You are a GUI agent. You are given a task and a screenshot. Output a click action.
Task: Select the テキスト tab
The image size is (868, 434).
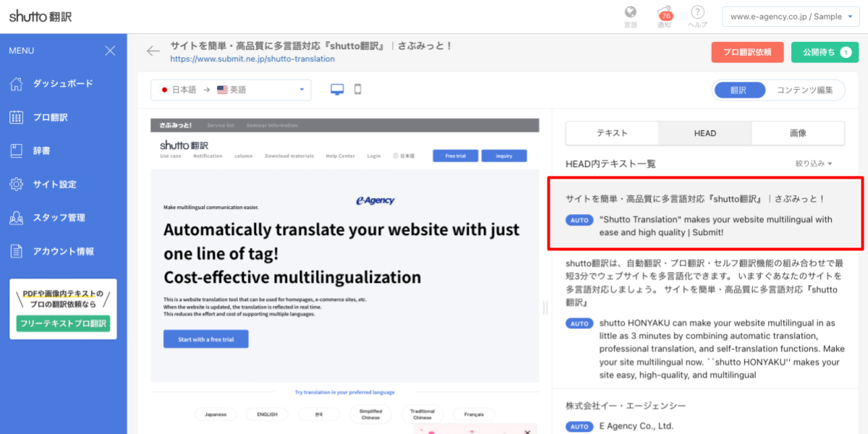click(x=612, y=133)
